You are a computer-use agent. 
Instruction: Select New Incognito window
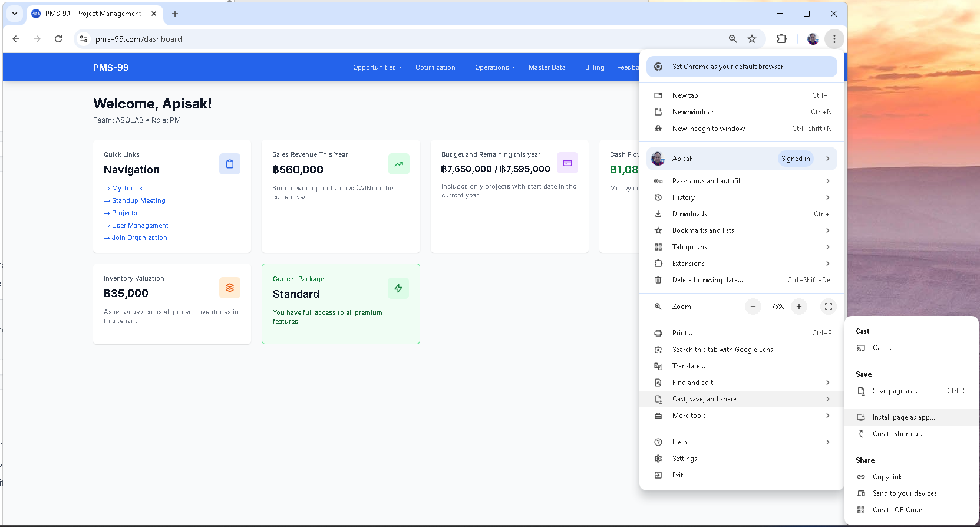742,129
